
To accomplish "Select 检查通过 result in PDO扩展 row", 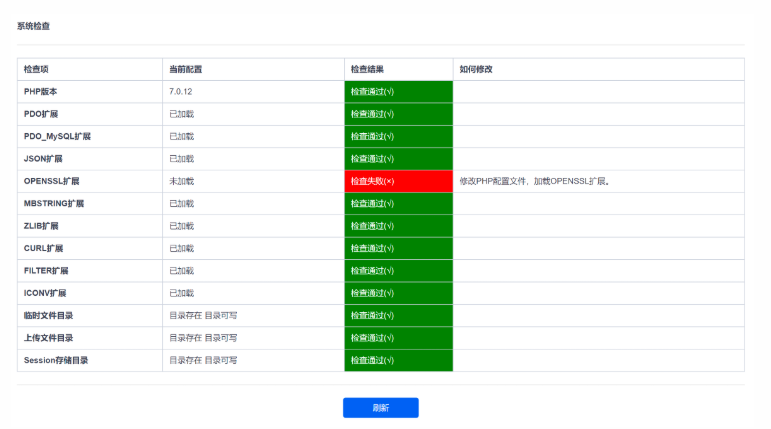I will 398,114.
